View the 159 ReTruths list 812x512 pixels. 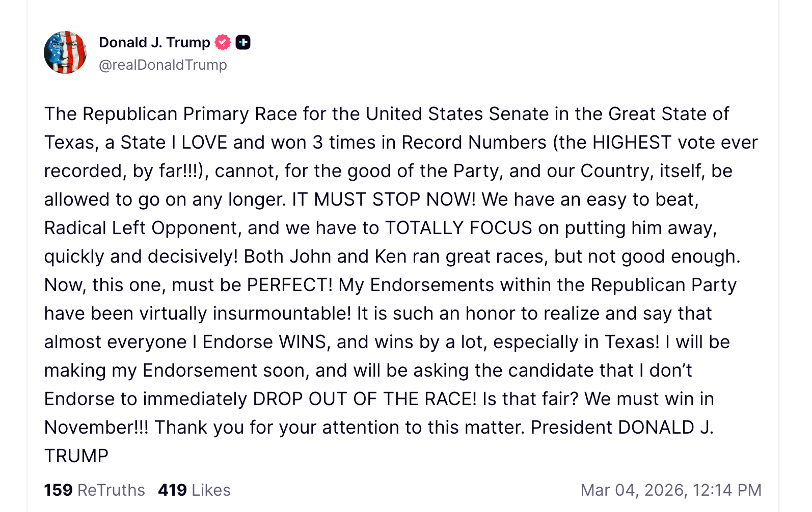[x=95, y=490]
